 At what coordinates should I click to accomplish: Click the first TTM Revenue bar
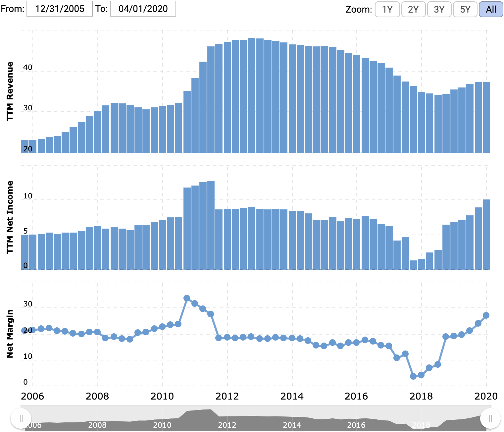pyautogui.click(x=25, y=146)
